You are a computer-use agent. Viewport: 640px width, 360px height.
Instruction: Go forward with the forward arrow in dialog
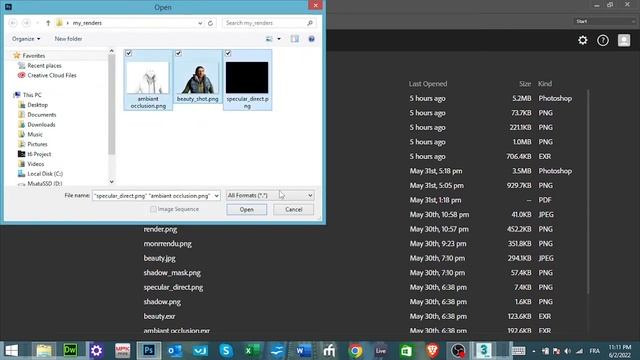[x=27, y=23]
